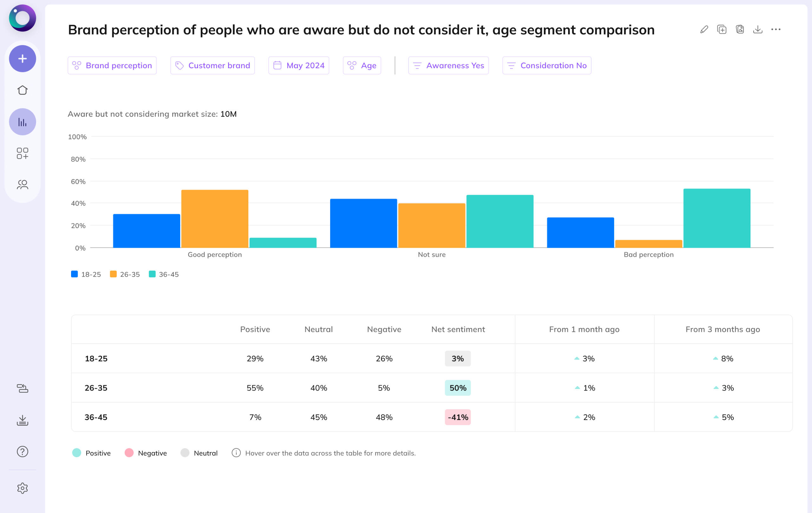Open the audience people icon in sidebar
Image resolution: width=812 pixels, height=513 pixels.
(x=22, y=185)
